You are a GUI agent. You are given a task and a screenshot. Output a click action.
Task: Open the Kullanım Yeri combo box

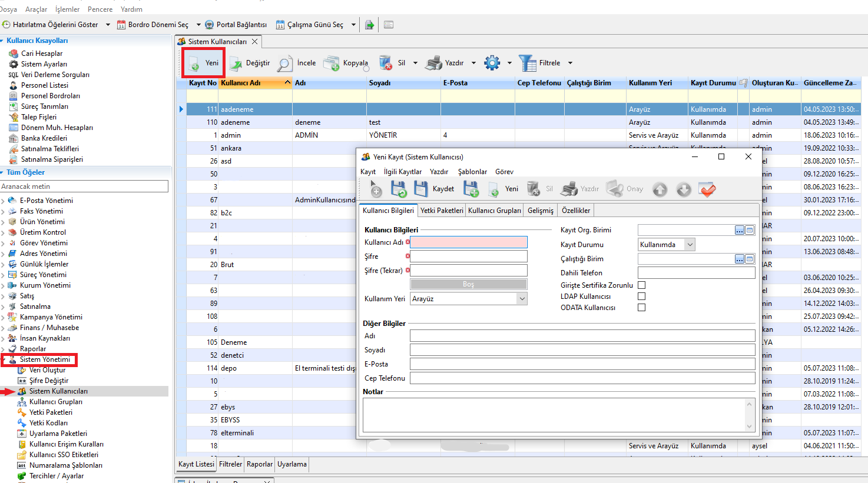(522, 299)
